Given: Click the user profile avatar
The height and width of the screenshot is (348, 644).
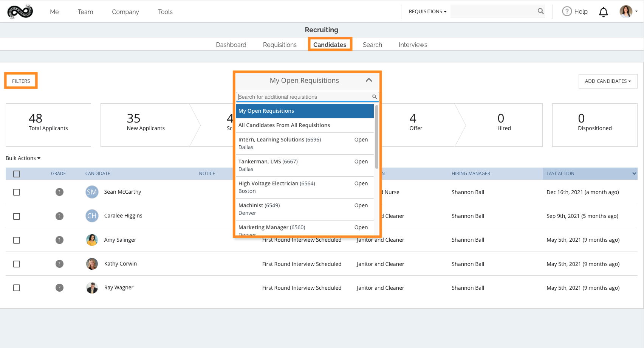Looking at the screenshot, I should click(x=625, y=11).
